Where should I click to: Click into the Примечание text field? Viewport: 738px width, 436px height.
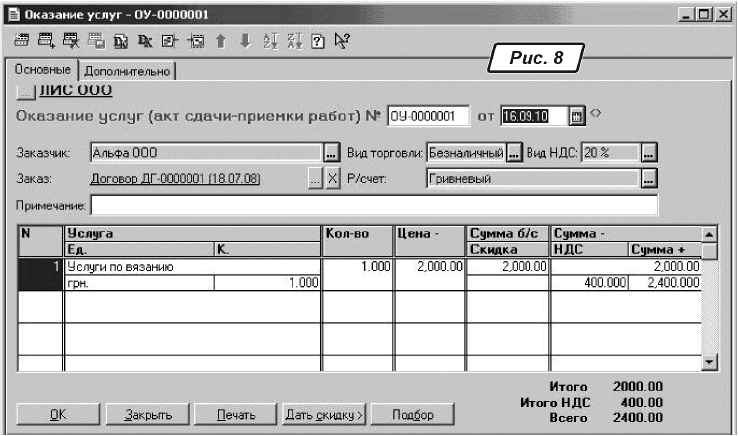click(374, 205)
